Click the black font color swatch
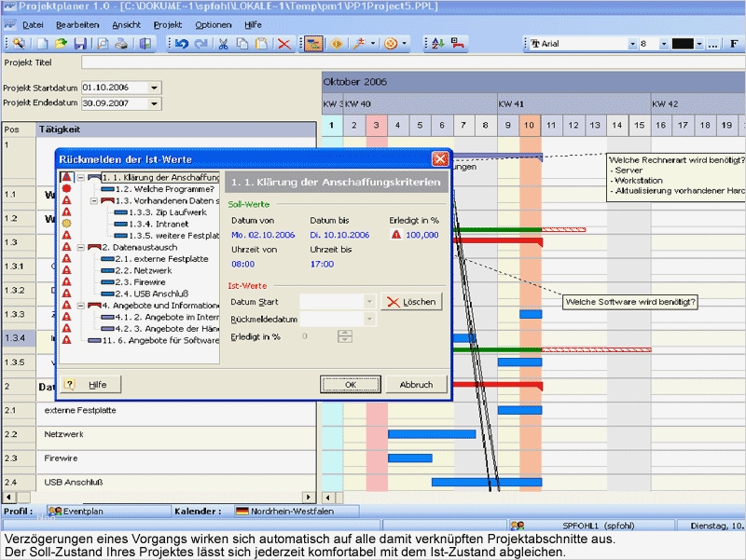Screen dimensions: 746x560 click(x=682, y=44)
